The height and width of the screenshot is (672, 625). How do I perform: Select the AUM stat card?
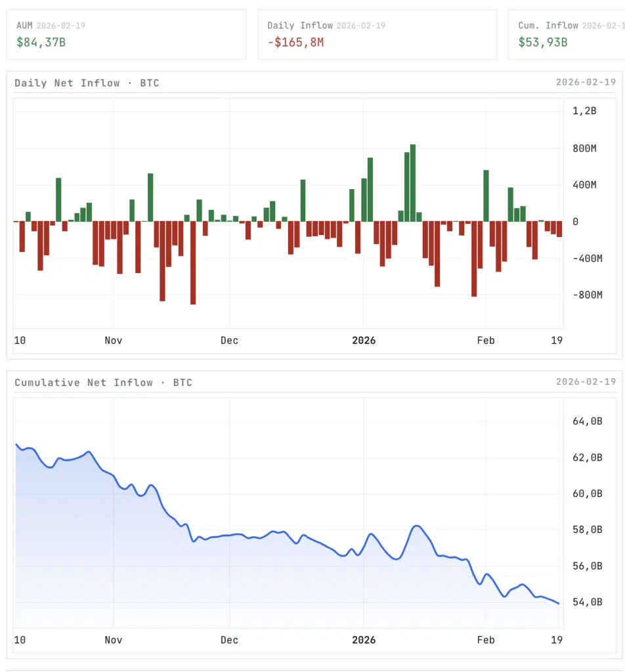coord(127,34)
